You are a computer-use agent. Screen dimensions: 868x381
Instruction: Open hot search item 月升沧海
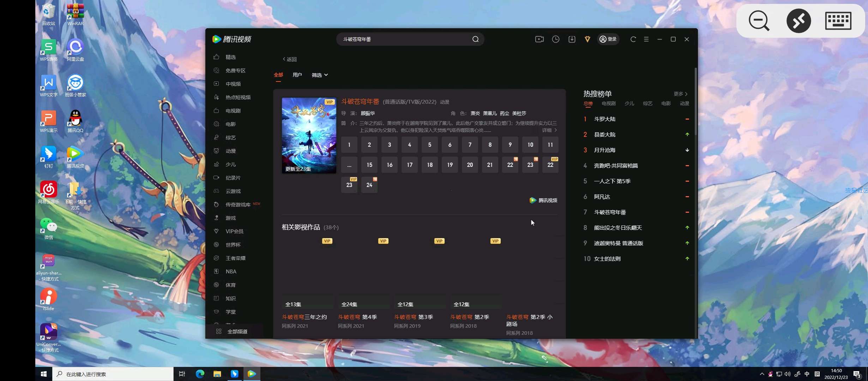click(605, 150)
